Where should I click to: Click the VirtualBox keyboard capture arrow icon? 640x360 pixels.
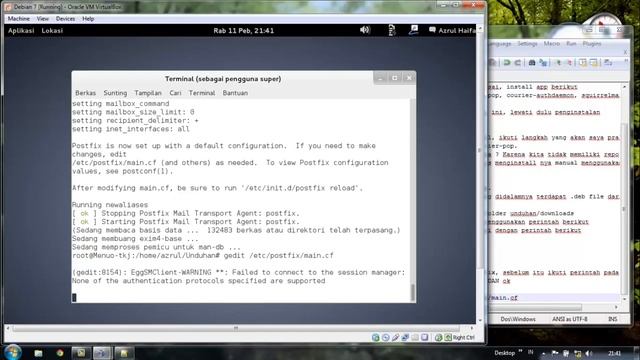[448, 338]
